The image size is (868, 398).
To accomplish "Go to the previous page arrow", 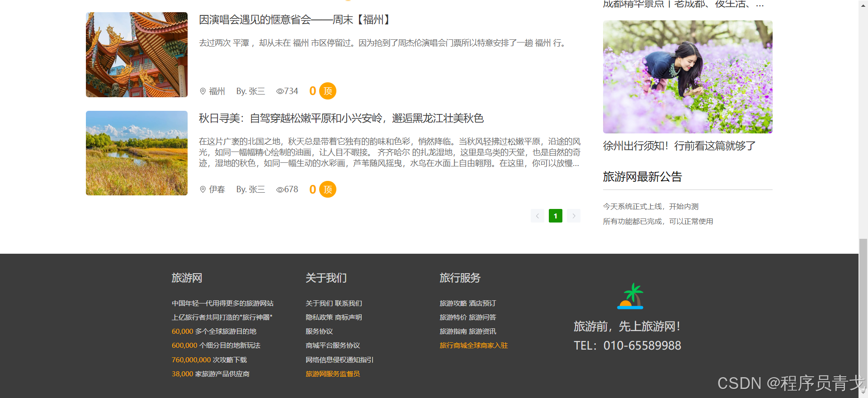I will click(x=538, y=216).
